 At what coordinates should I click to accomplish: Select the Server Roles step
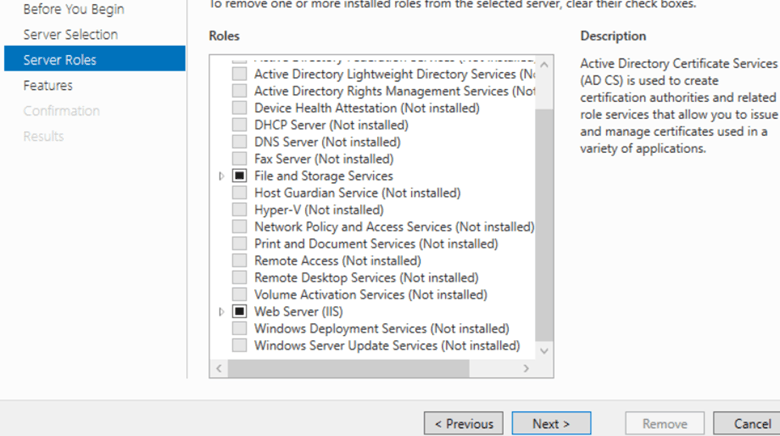coord(95,59)
